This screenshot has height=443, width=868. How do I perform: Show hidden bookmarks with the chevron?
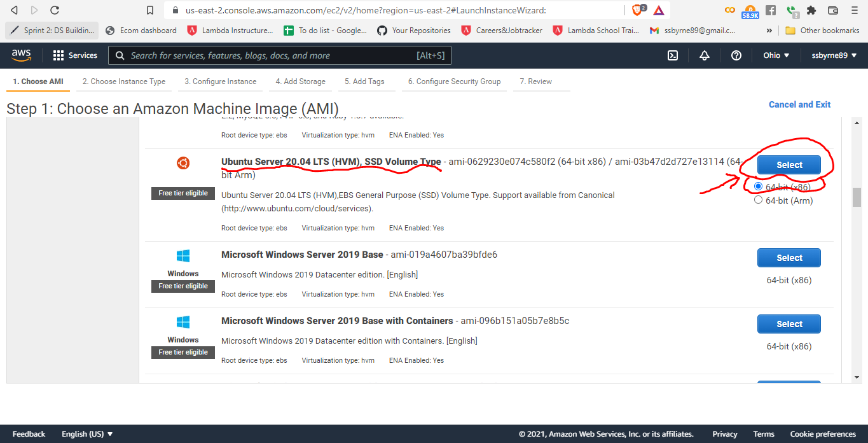coord(769,31)
